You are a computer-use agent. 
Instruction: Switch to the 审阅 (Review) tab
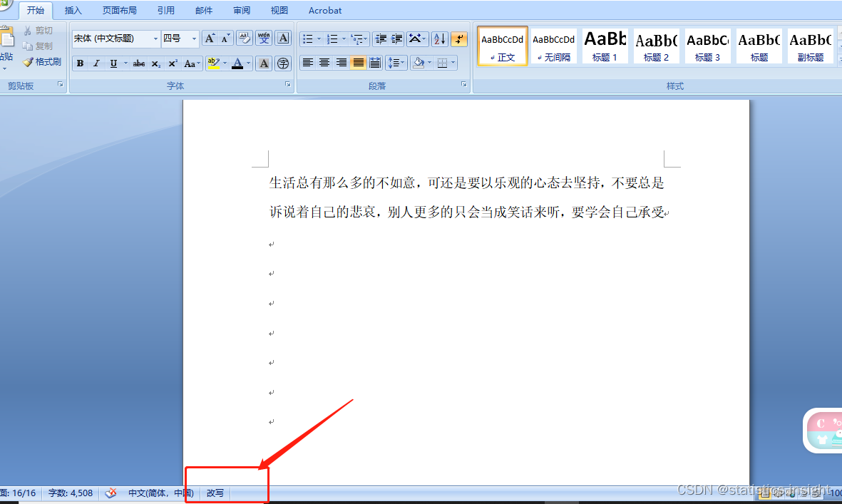[242, 10]
